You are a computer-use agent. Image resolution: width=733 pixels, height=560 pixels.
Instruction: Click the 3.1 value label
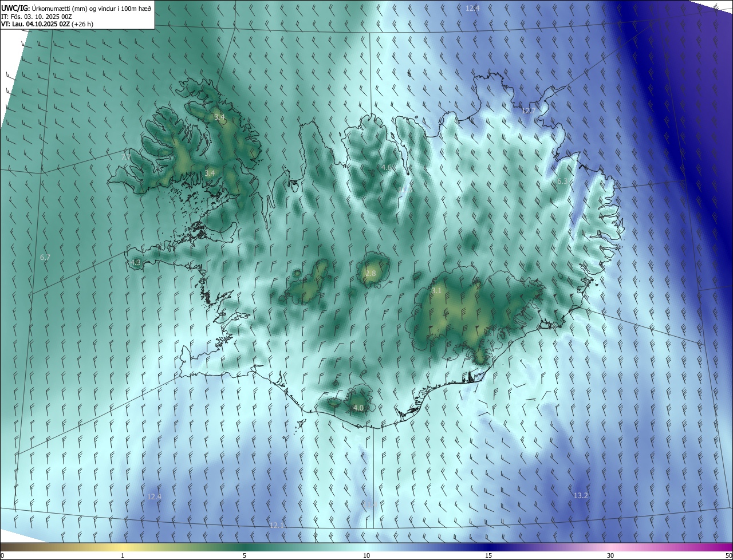coord(436,291)
